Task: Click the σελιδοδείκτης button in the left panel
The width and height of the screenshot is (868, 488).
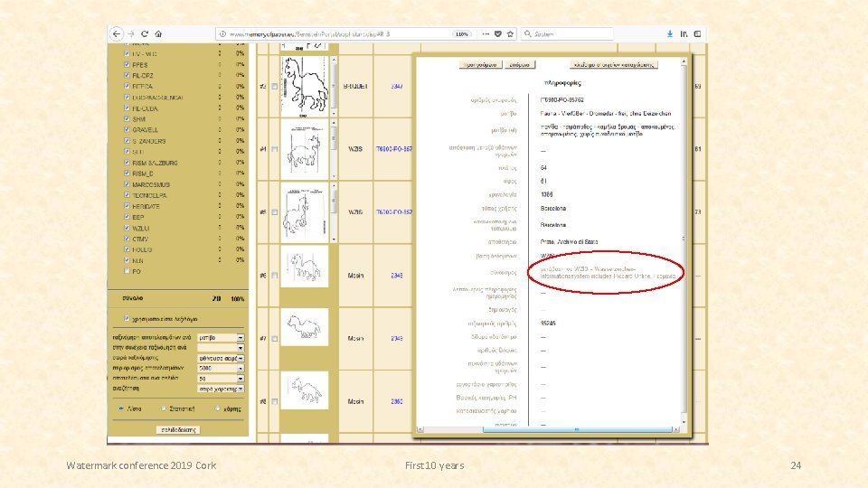Action: (x=178, y=430)
